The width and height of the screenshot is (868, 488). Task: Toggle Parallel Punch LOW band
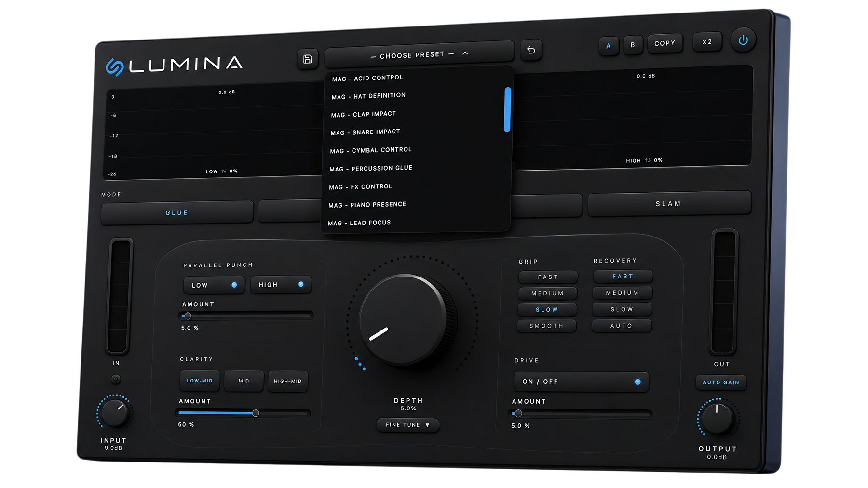click(x=214, y=285)
